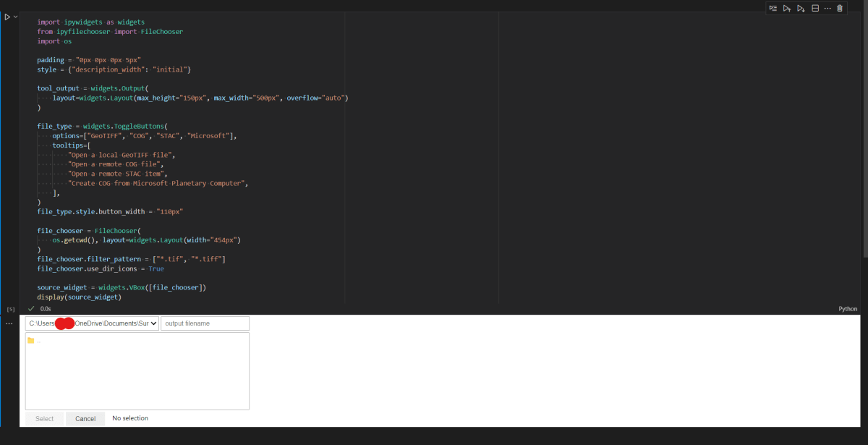Change the cell language from Python
This screenshot has height=445, width=868.
point(848,309)
